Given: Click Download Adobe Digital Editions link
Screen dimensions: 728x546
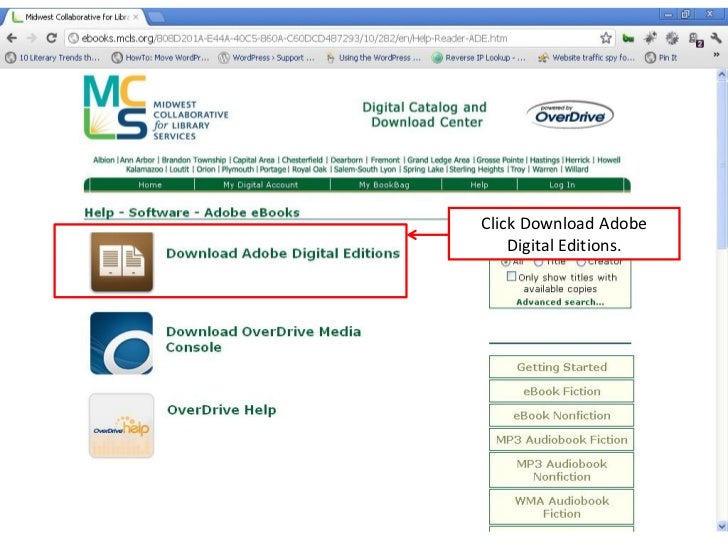Looking at the screenshot, I should [283, 253].
